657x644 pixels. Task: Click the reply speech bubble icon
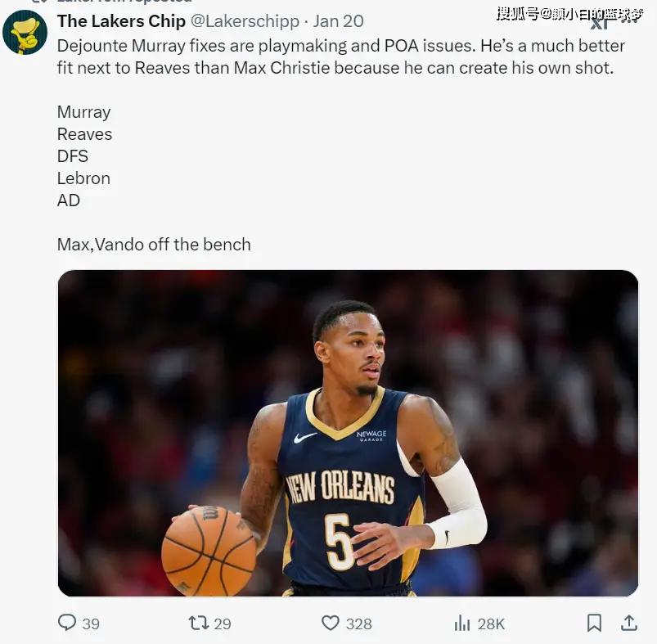tap(67, 623)
